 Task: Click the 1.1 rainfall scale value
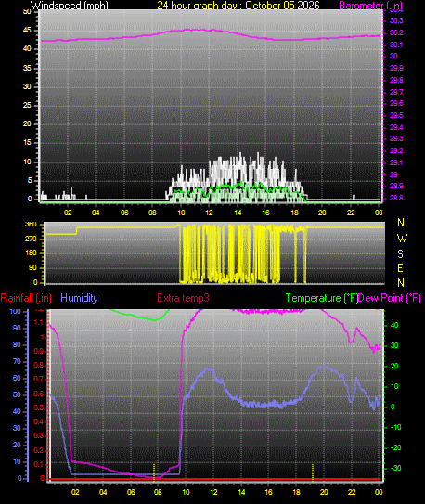(39, 322)
